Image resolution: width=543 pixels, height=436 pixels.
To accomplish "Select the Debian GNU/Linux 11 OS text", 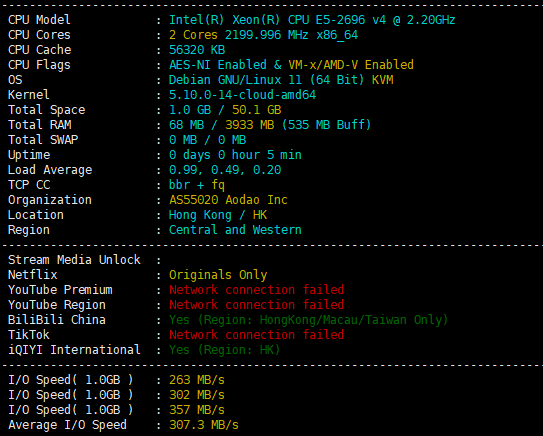I will pos(235,80).
